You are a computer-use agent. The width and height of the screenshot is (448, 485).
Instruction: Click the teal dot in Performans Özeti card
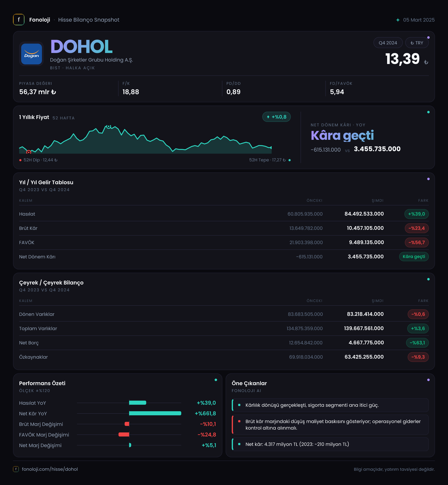216,380
